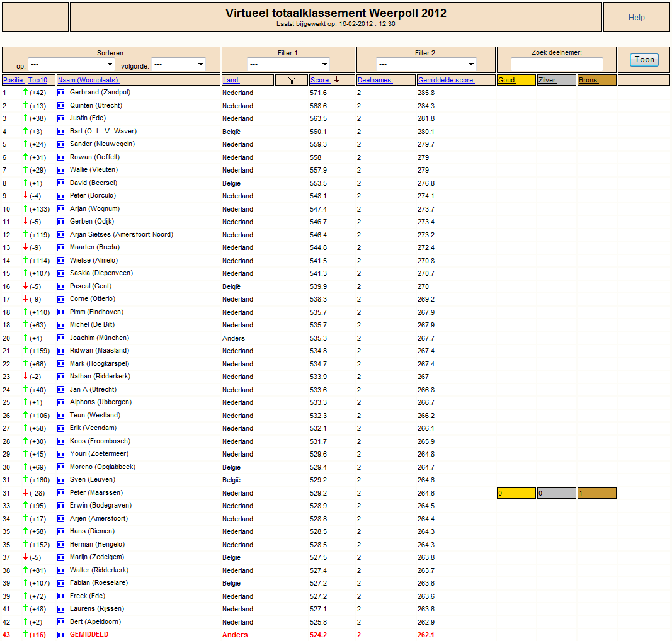Click the blue icon beside Maarten (Breda)
The height and width of the screenshot is (641, 672).
coord(61,247)
